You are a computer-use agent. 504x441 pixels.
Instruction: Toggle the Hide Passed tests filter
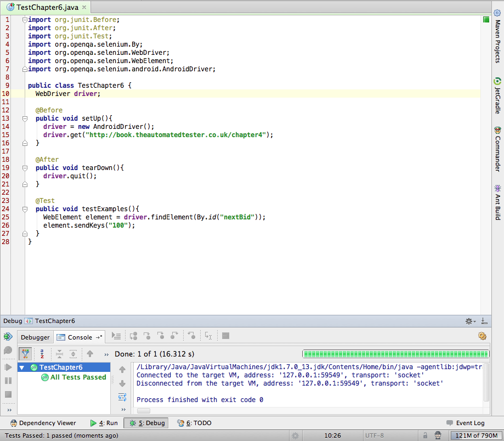(x=25, y=354)
